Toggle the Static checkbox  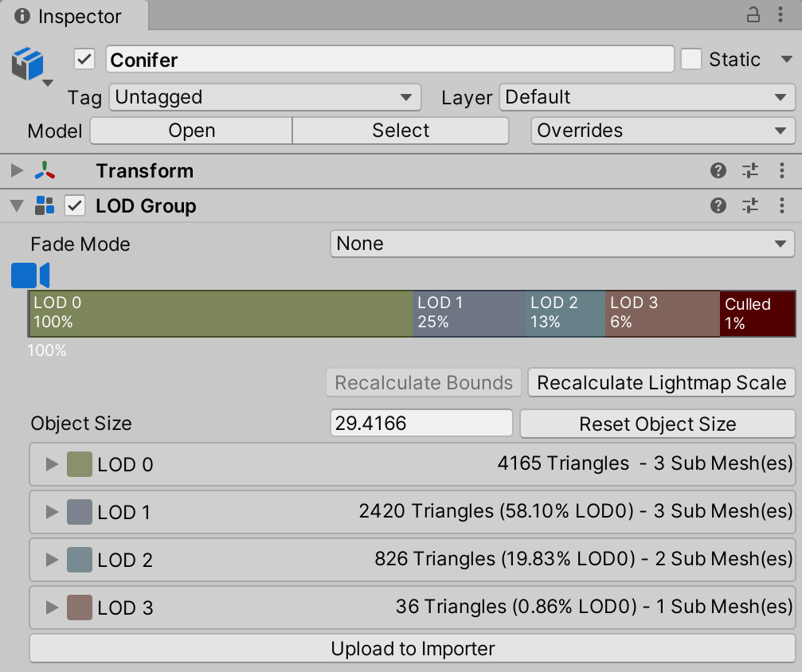click(690, 59)
